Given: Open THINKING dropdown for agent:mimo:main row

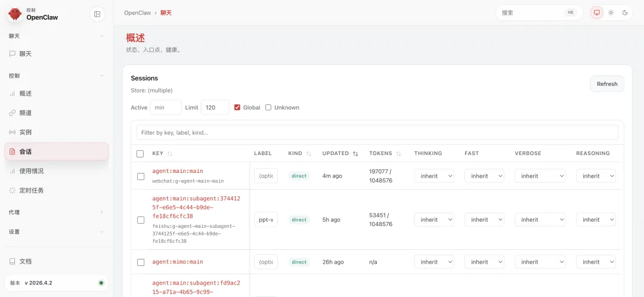Looking at the screenshot, I should [x=434, y=262].
